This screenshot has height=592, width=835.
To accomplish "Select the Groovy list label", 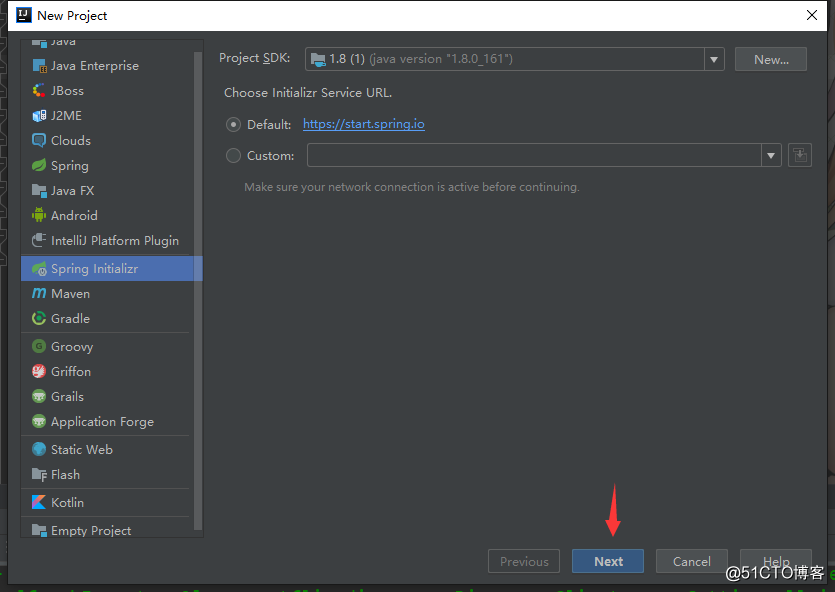I will (72, 347).
